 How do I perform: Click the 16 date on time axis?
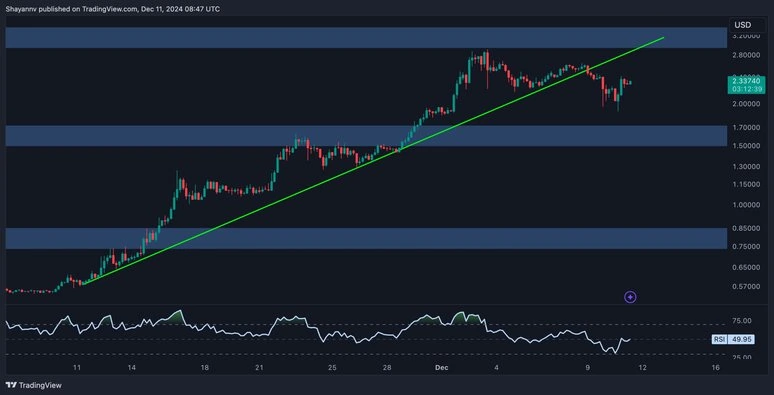point(715,368)
